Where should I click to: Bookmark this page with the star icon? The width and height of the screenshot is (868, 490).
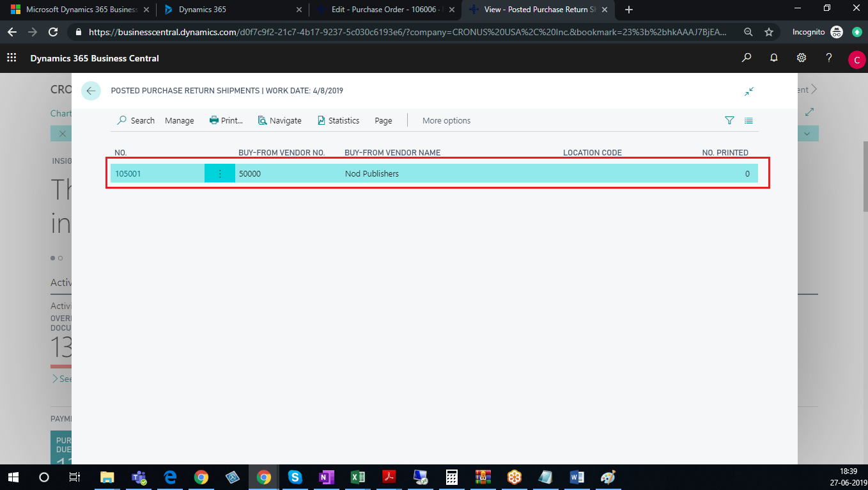tap(769, 32)
